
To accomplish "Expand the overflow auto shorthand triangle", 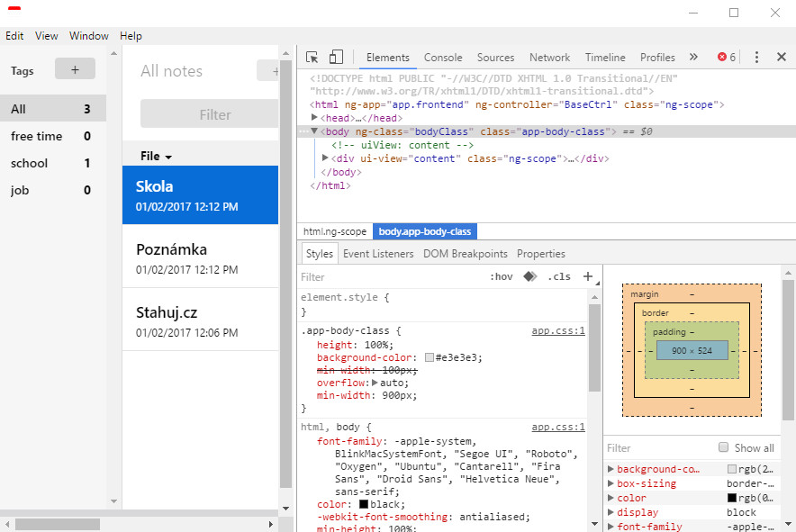I will (x=375, y=383).
